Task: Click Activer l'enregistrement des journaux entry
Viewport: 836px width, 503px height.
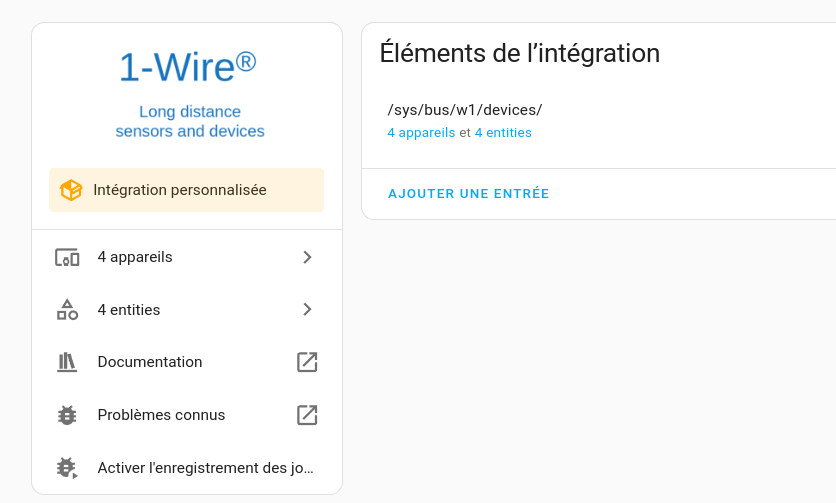Action: coord(187,468)
